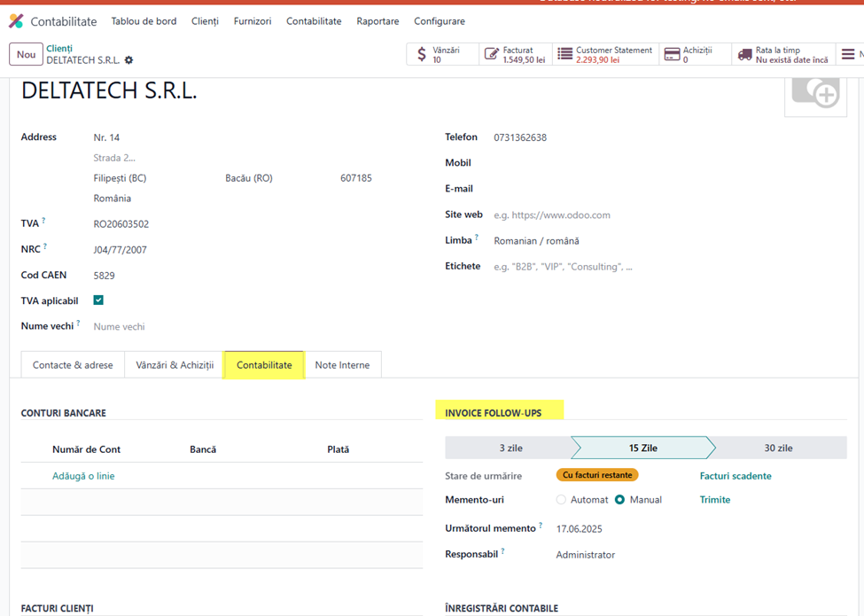
Task: Click the TVA help question mark
Action: point(43,221)
